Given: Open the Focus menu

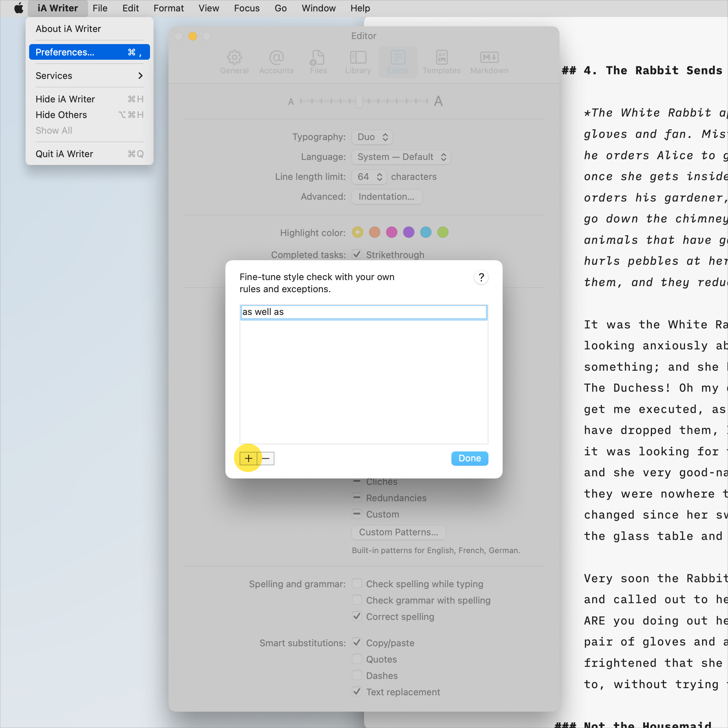Looking at the screenshot, I should (247, 8).
